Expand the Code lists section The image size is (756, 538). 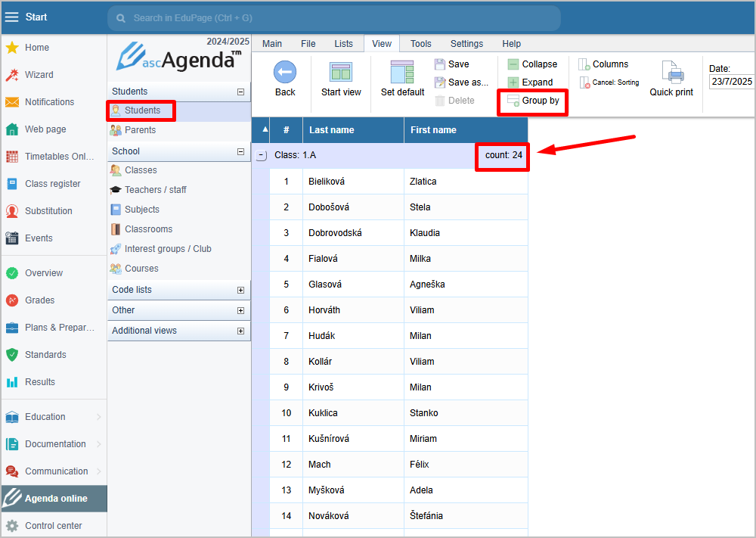tap(240, 290)
